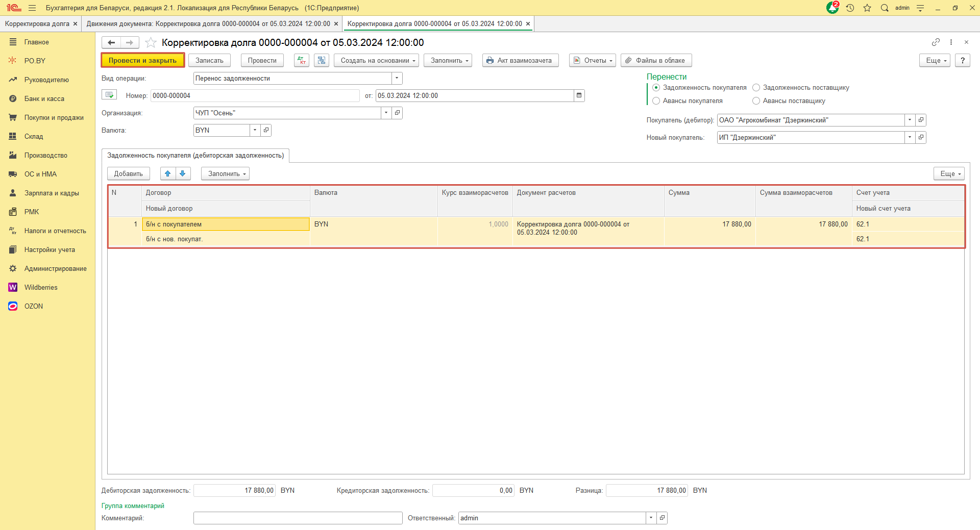Move table row up with arrow icon
This screenshot has width=980, height=530.
(168, 173)
